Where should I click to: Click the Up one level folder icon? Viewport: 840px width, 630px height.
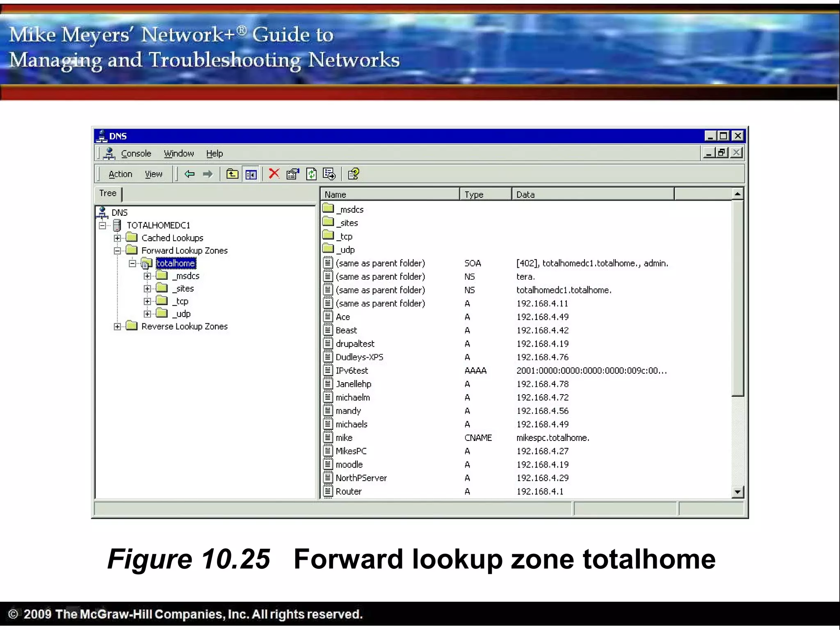(x=232, y=174)
